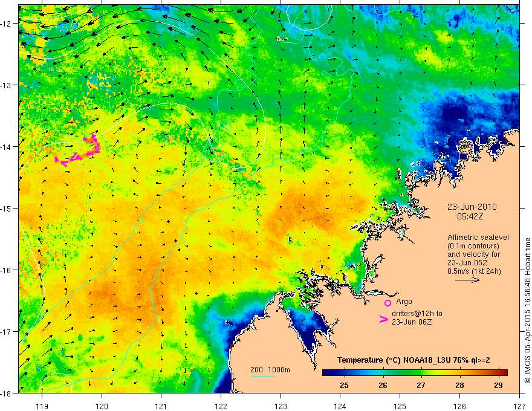Image resolution: width=532 pixels, height=411 pixels.
Task: Click the longitude axis label 122
Action: [221, 406]
